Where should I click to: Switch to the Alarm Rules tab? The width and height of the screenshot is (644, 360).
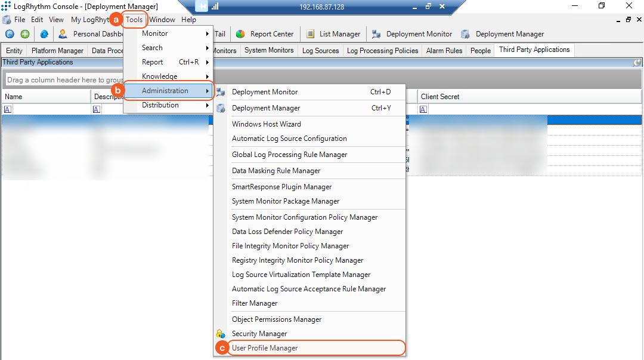point(444,51)
